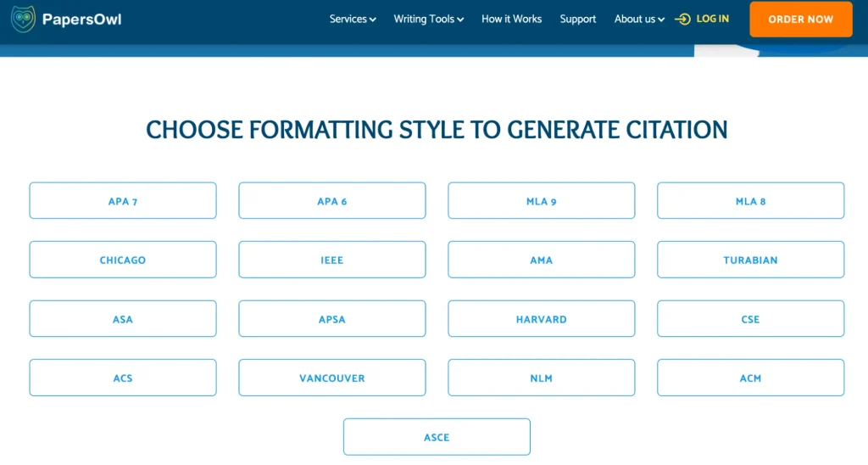Select APA 7 formatting style
Screen dimensions: 868x465
tap(123, 201)
